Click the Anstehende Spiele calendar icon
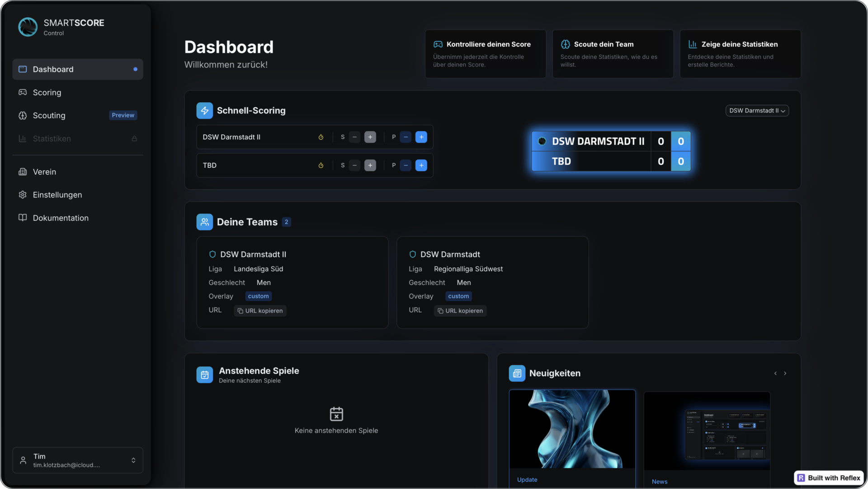This screenshot has width=868, height=489. pyautogui.click(x=204, y=375)
